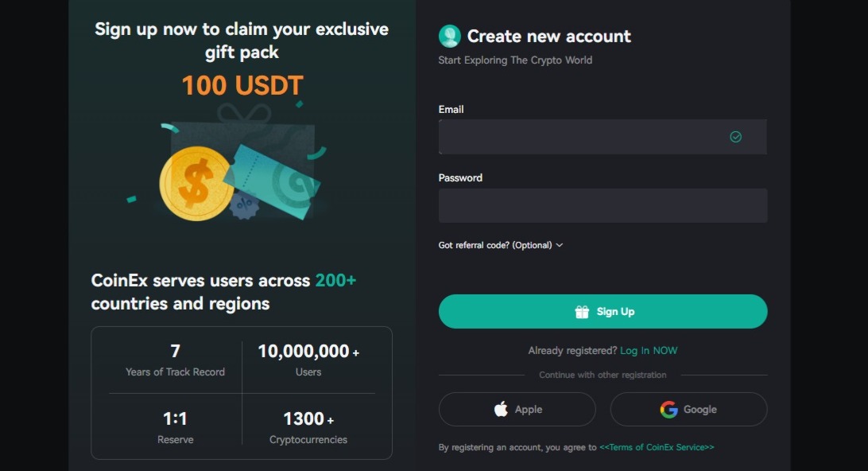Screen dimensions: 868x471
Task: Click the green checkmark in Email field
Action: tap(735, 137)
